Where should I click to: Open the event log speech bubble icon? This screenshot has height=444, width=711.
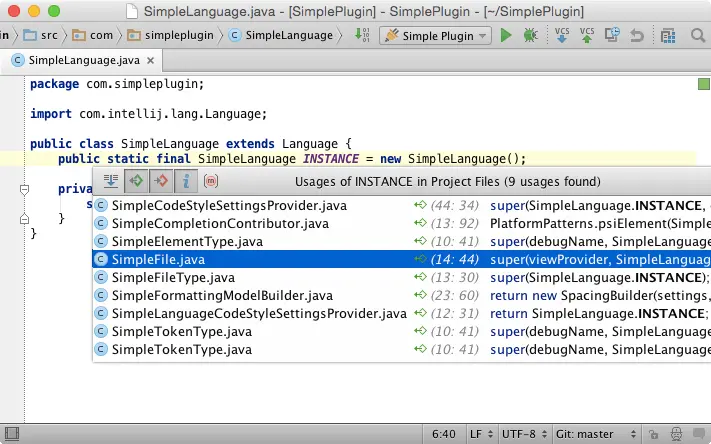(699, 434)
